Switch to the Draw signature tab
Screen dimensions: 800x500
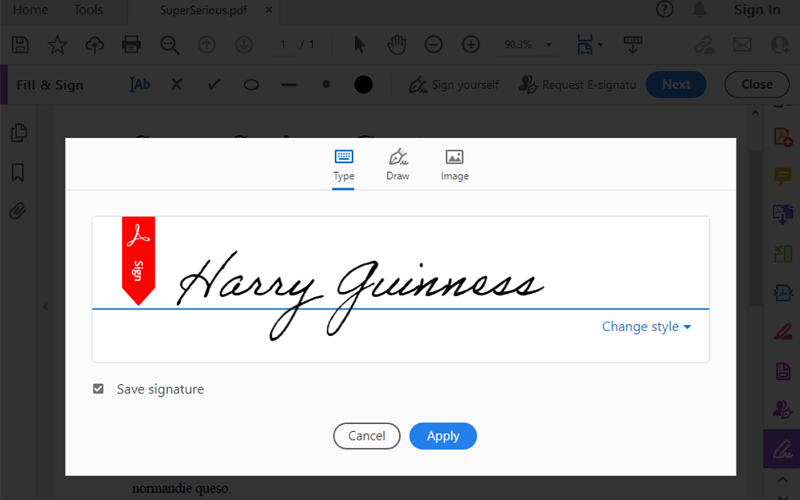coord(398,166)
